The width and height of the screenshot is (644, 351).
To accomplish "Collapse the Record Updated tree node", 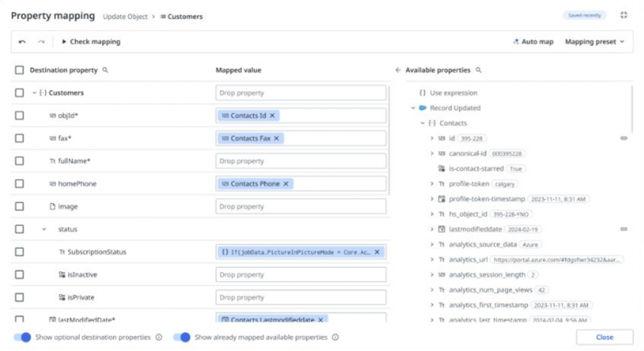I will [x=413, y=108].
